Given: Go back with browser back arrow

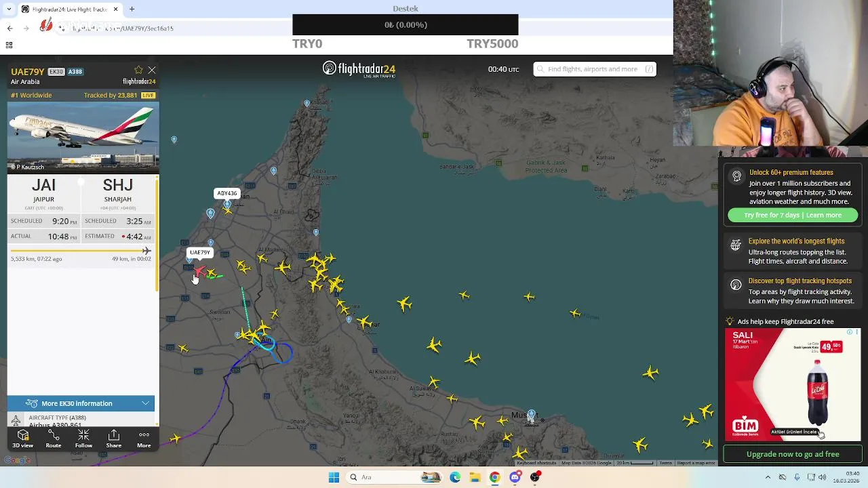Looking at the screenshot, I should click(x=9, y=28).
